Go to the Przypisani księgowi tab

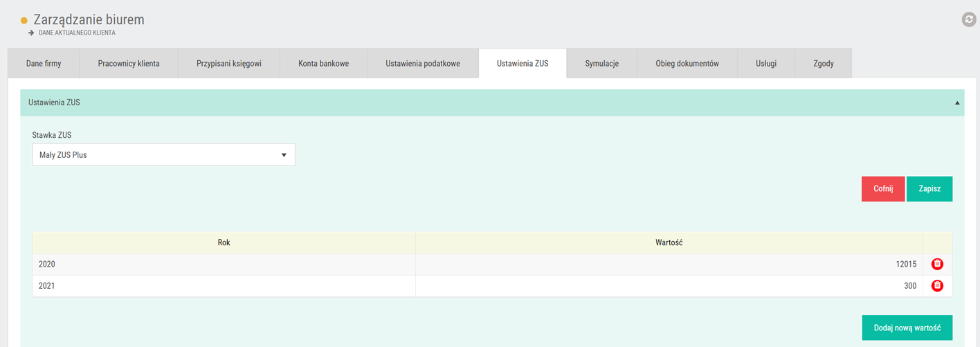(229, 63)
